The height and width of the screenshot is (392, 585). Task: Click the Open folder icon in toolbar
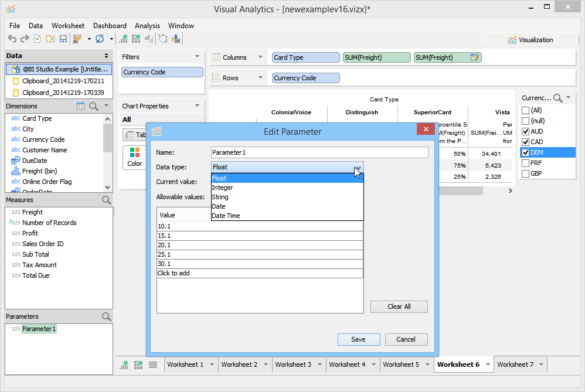[50, 39]
